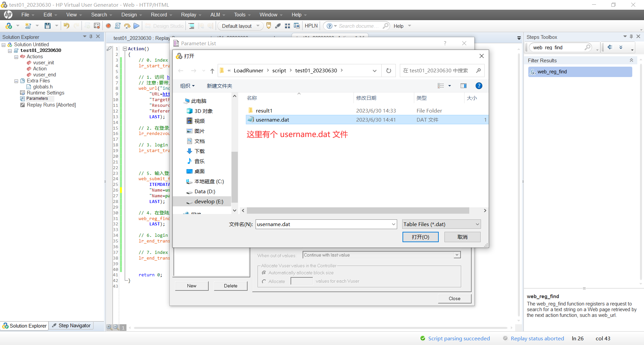The image size is (644, 345).
Task: Click the Undo arrow in toolbar
Action: 66,26
